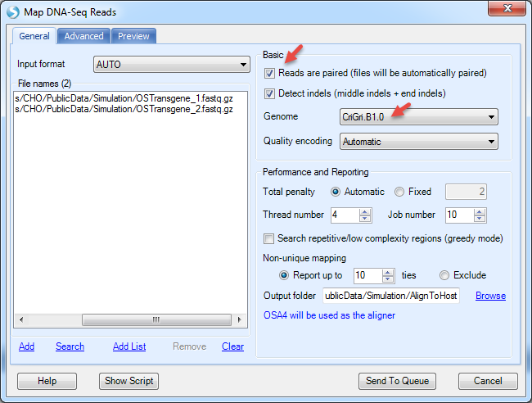
Task: Expand the Input format AUTO dropdown
Action: [172, 65]
